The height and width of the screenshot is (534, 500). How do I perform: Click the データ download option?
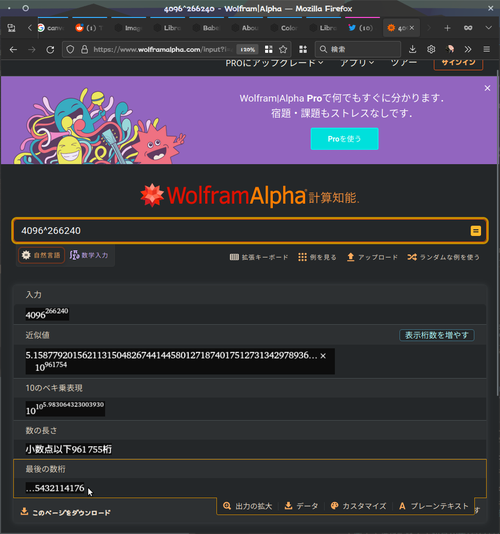(x=301, y=506)
